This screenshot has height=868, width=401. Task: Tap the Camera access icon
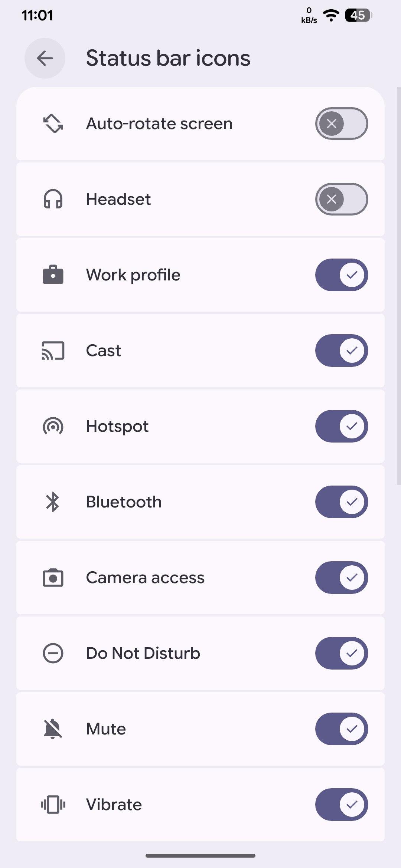point(53,578)
